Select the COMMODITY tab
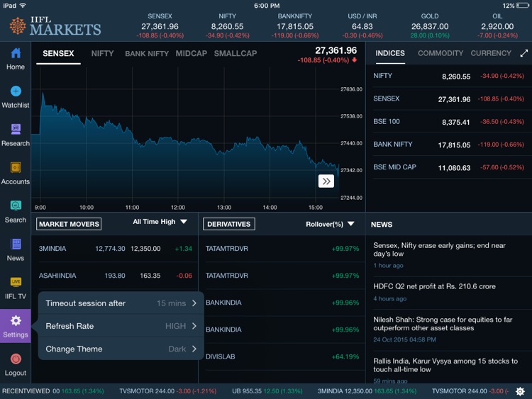This screenshot has width=532, height=399. point(440,53)
